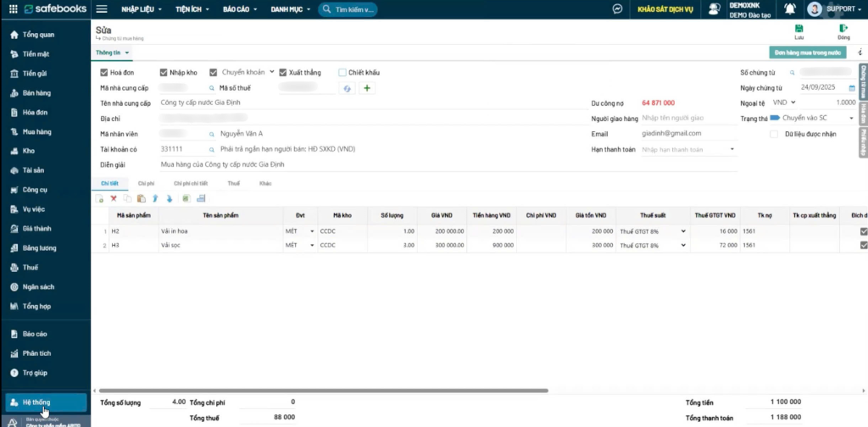Image resolution: width=868 pixels, height=427 pixels.
Task: Click the Lưu save icon
Action: tap(798, 29)
